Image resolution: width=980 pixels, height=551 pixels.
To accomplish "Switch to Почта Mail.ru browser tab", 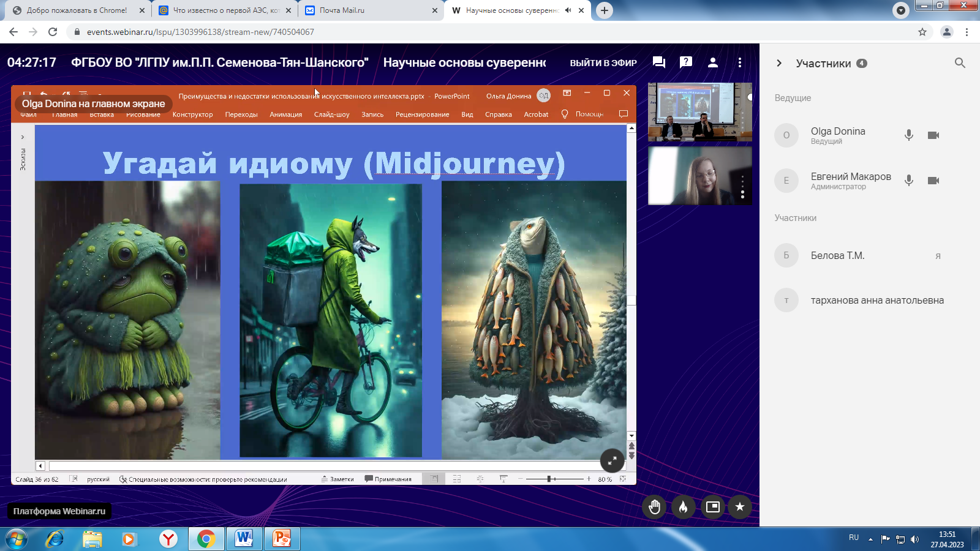I will tap(371, 10).
